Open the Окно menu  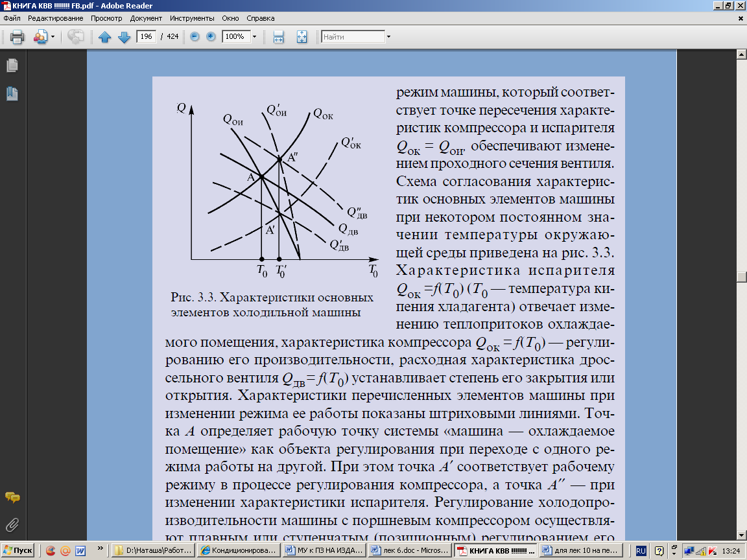click(230, 18)
